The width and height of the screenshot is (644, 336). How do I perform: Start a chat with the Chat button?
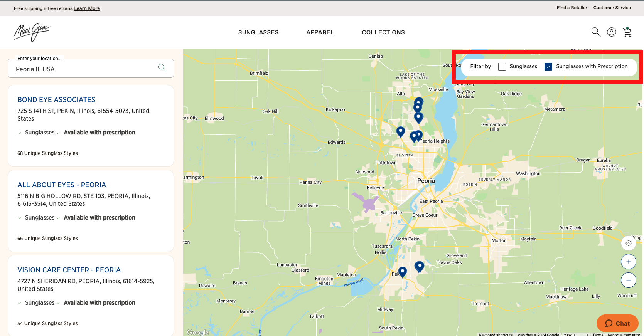pos(617,323)
